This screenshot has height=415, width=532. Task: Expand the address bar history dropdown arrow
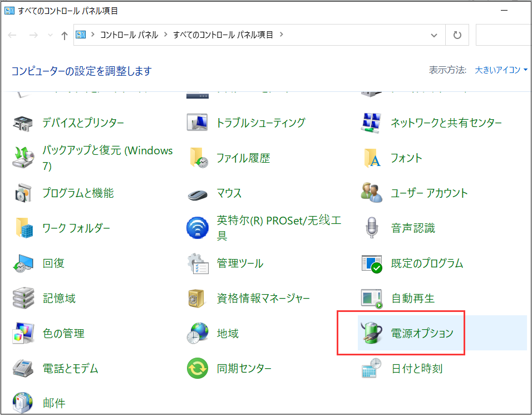pyautogui.click(x=434, y=35)
